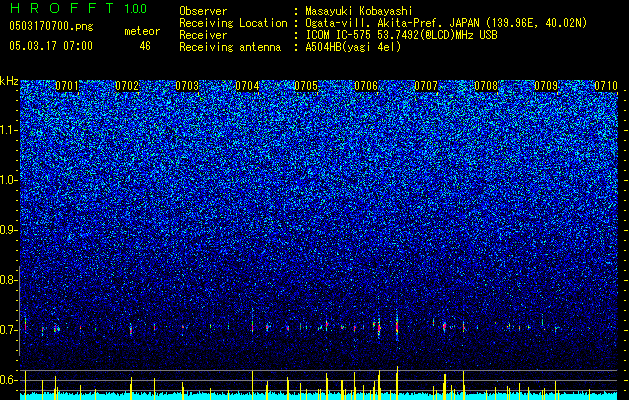Click the kHz axis unit label
629x400 pixels.
pyautogui.click(x=9, y=81)
